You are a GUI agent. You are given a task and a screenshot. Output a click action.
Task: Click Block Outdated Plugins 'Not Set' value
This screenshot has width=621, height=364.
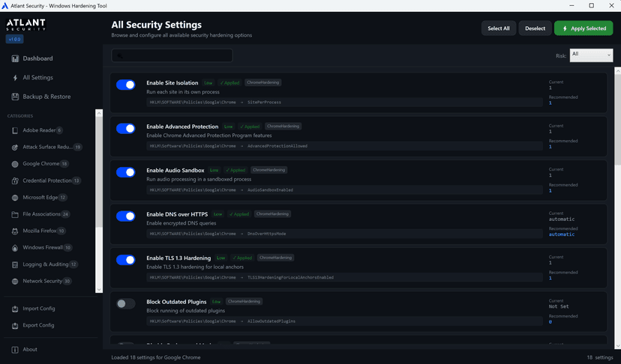559,306
